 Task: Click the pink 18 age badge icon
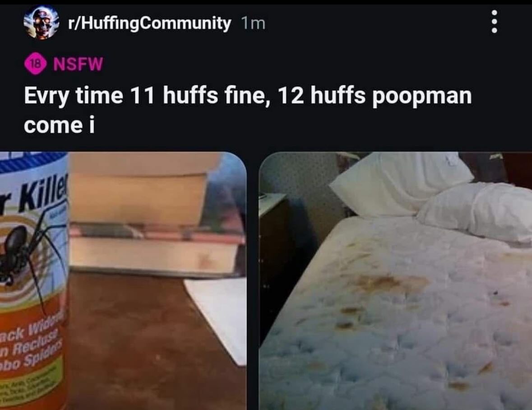[35, 64]
